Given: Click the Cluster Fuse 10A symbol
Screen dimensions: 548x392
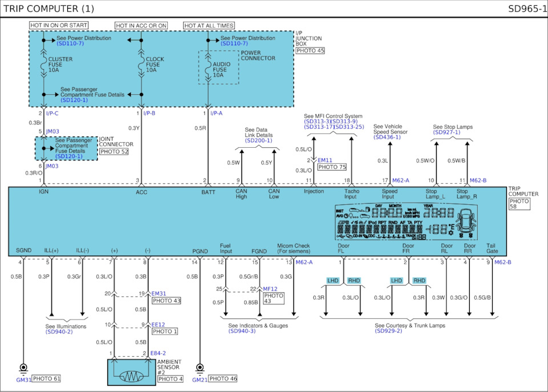Looking at the screenshot, I should [x=44, y=64].
